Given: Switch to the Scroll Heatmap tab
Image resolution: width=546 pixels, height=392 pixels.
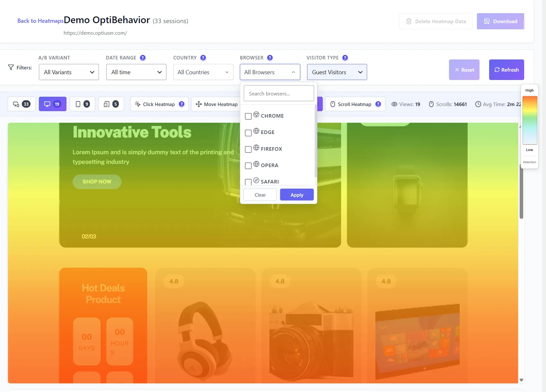Looking at the screenshot, I should (355, 104).
